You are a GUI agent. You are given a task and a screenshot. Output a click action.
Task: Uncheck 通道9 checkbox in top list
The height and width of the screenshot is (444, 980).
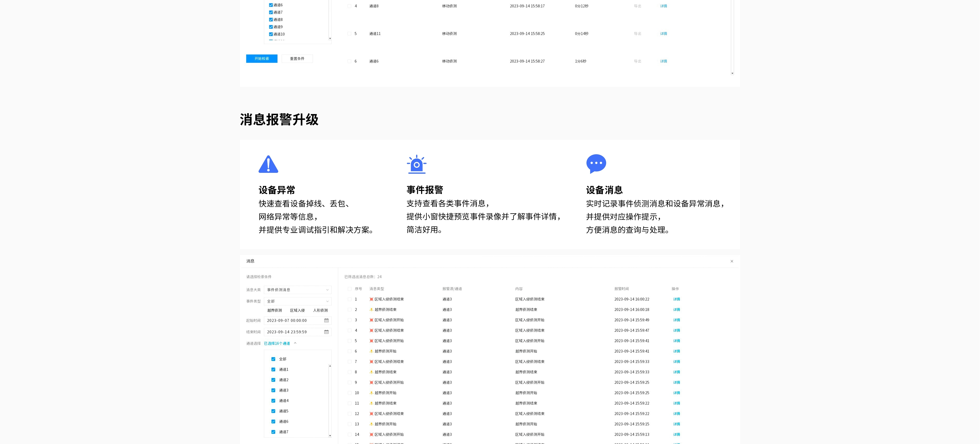click(271, 27)
